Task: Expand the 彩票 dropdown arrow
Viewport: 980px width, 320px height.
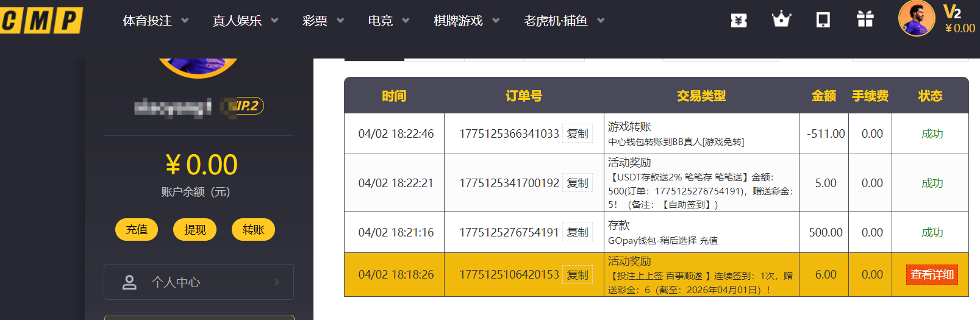Action: point(340,20)
